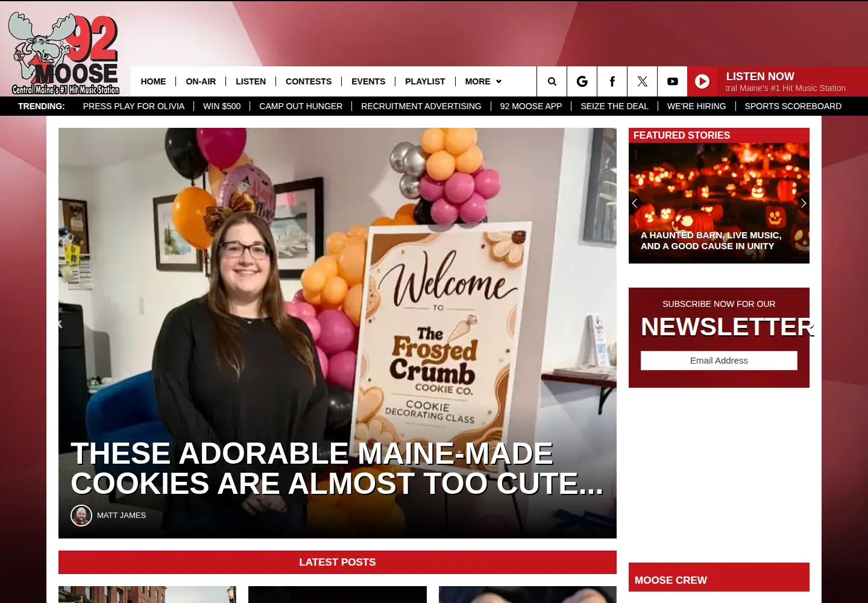868x603 pixels.
Task: Open the YouTube icon link
Action: click(x=672, y=81)
